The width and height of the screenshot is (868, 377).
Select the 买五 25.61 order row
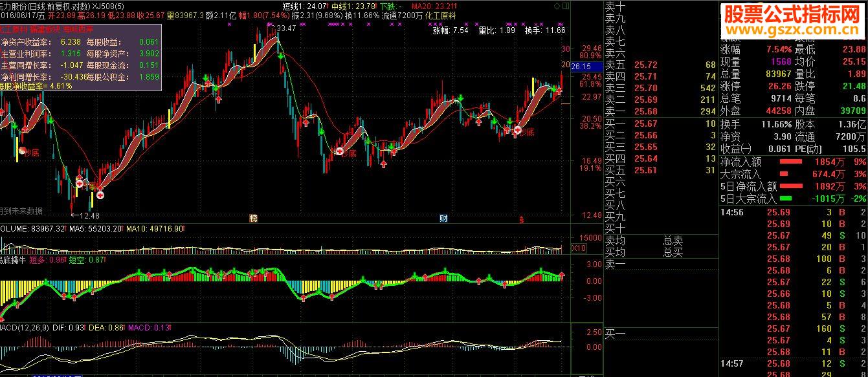pyautogui.click(x=660, y=170)
